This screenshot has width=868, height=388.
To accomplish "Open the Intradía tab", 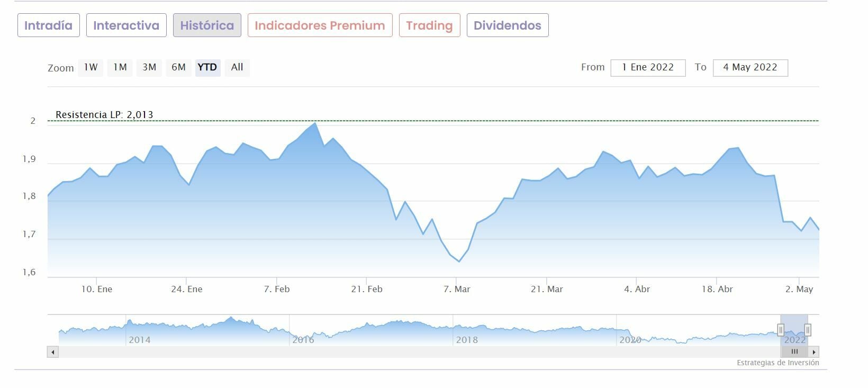I will 49,25.
